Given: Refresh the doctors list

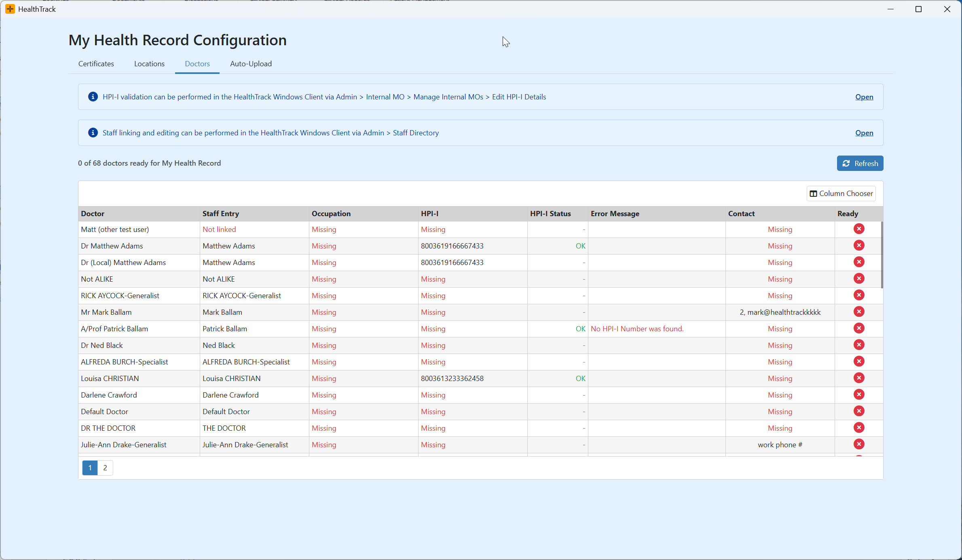Looking at the screenshot, I should [860, 163].
